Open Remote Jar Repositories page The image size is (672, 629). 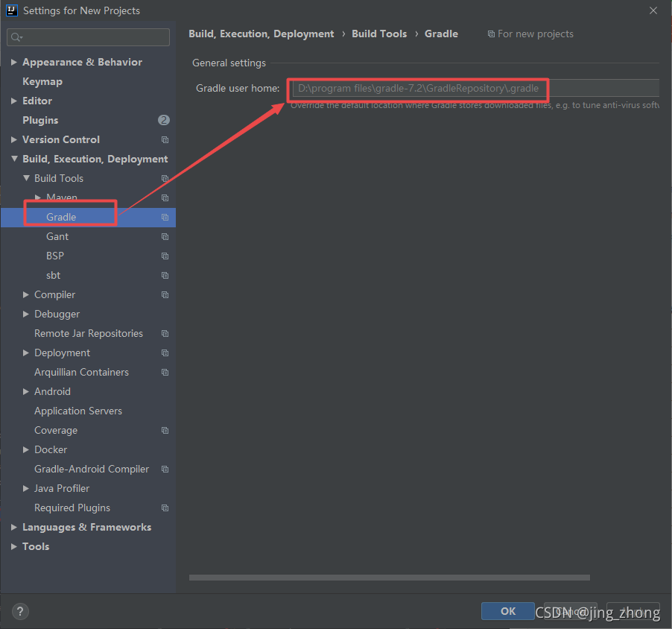[x=89, y=334]
